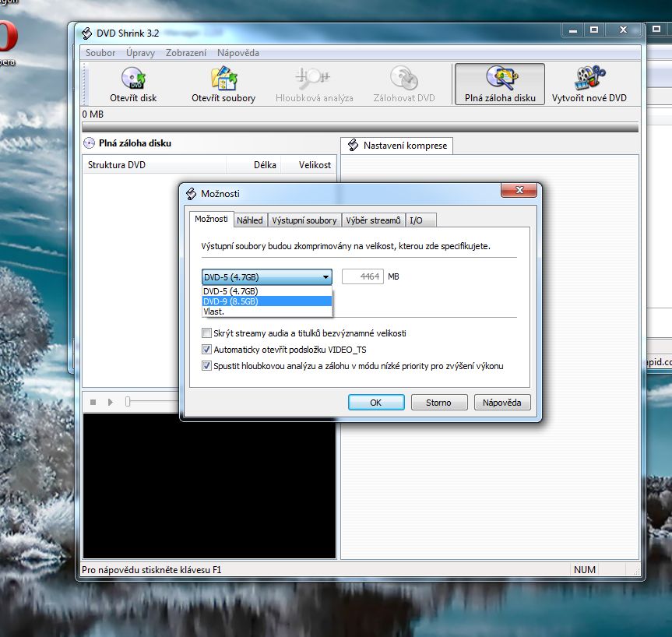This screenshot has height=637, width=672.
Task: Click the Nápověda button in dialog
Action: tap(501, 403)
